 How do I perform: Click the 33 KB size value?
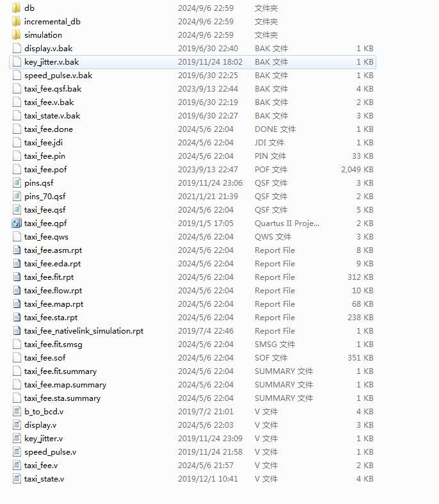pos(363,156)
